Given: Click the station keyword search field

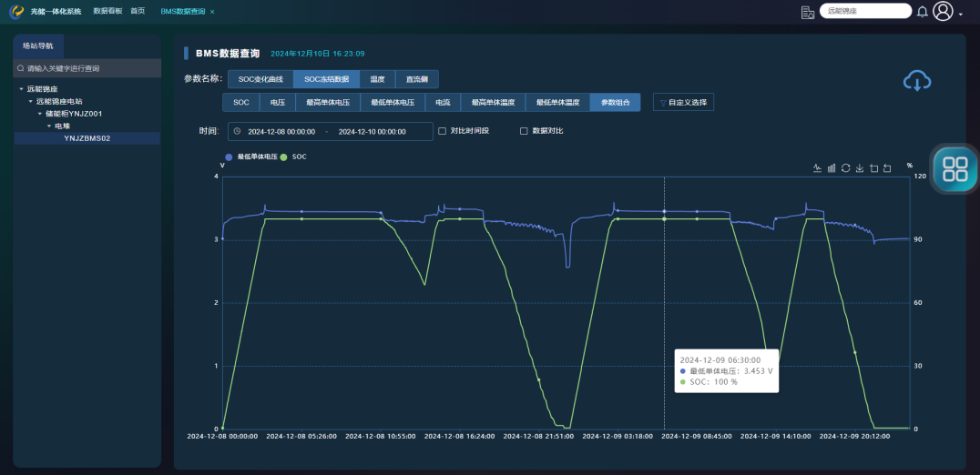Looking at the screenshot, I should point(87,68).
